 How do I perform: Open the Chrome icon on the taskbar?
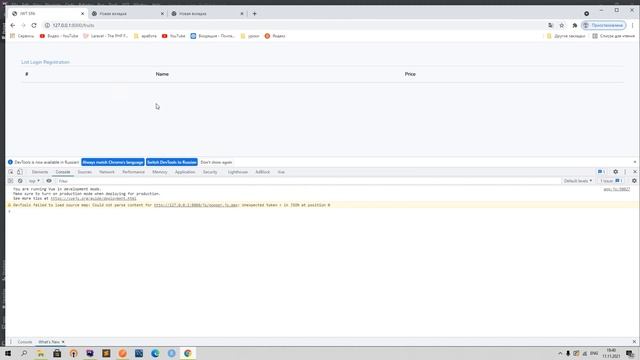click(x=188, y=353)
